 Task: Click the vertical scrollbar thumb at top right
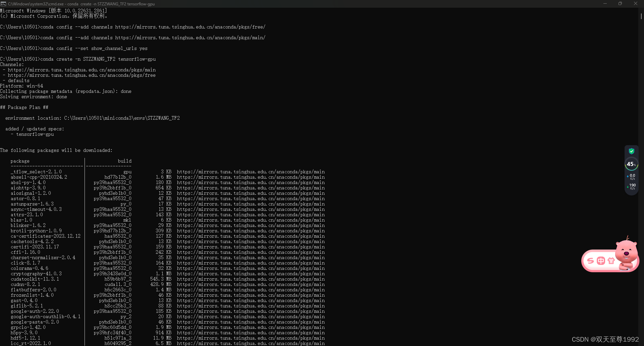[x=641, y=16]
